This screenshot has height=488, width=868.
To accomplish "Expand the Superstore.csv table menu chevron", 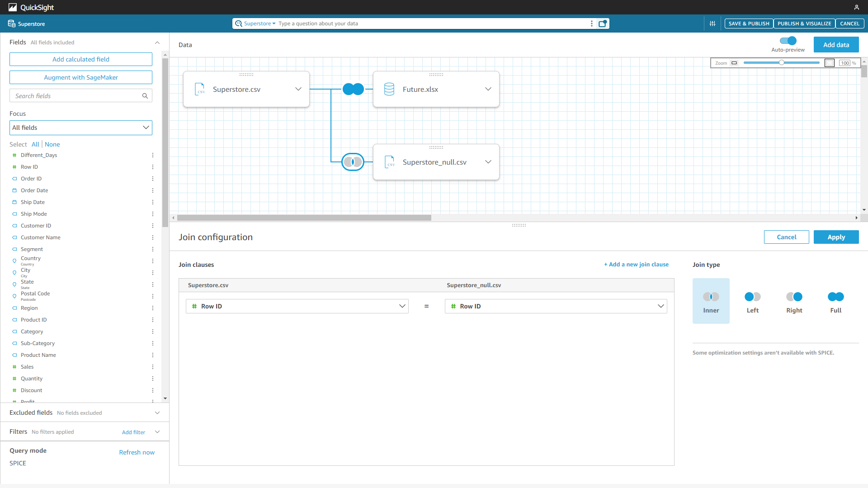I will click(298, 89).
